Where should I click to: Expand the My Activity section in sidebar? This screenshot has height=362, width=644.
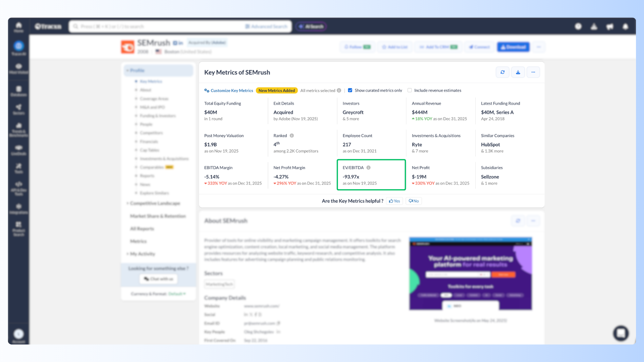142,254
